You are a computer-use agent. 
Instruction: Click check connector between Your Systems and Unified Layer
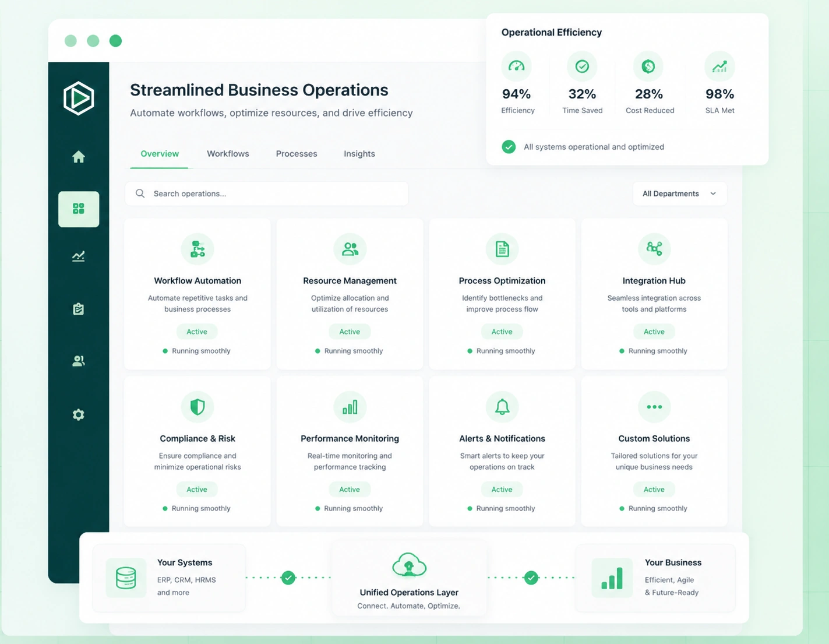[x=288, y=578]
